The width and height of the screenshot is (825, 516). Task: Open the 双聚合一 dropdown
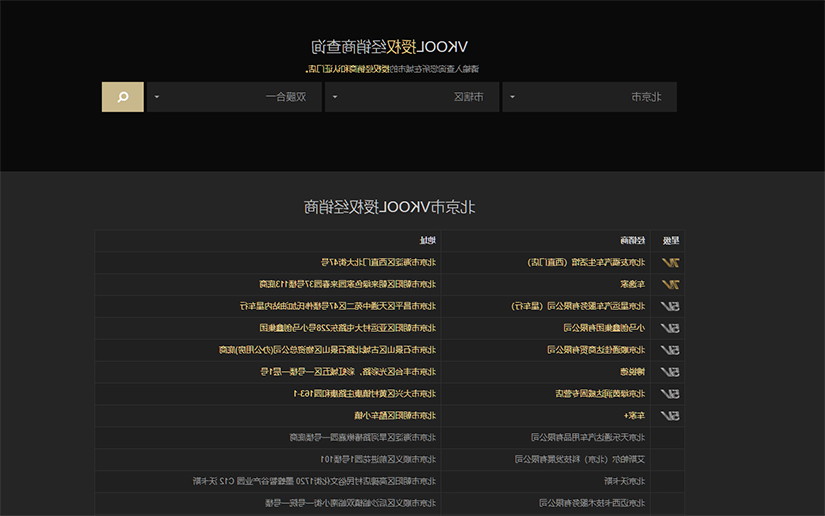[234, 97]
